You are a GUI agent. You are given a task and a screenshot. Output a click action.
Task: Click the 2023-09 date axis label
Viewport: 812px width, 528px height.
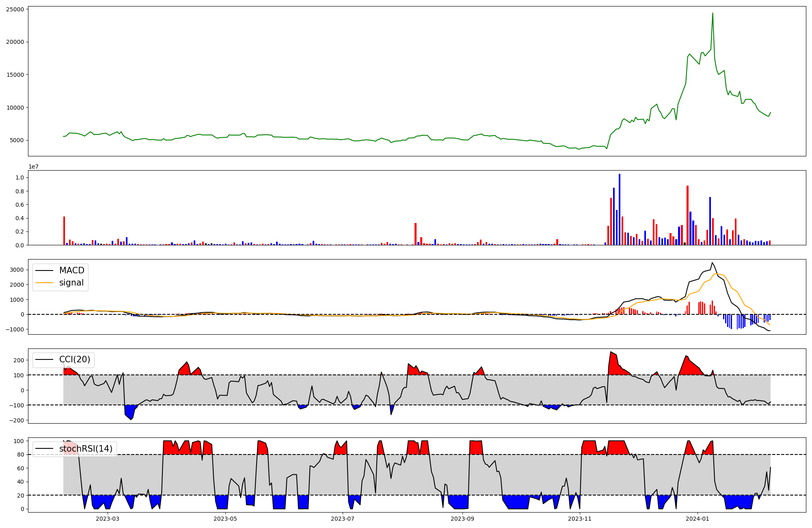(x=462, y=519)
